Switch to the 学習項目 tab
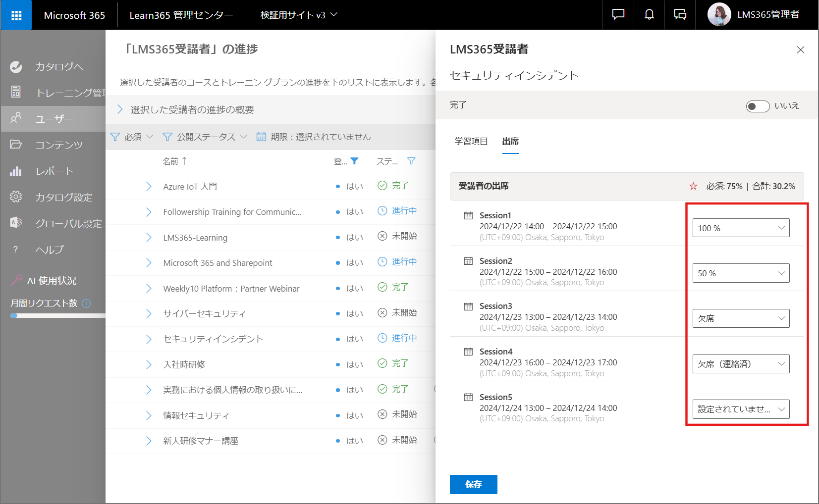This screenshot has width=819, height=504. tap(471, 142)
